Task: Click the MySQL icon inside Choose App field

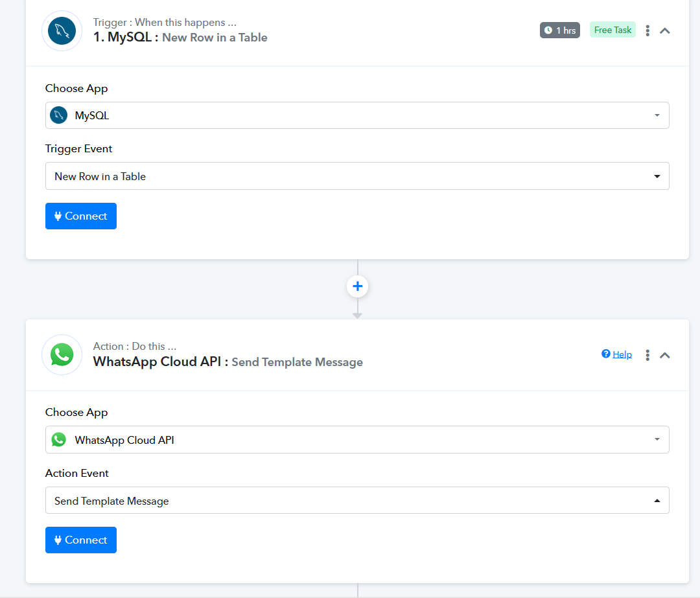Action: tap(58, 115)
